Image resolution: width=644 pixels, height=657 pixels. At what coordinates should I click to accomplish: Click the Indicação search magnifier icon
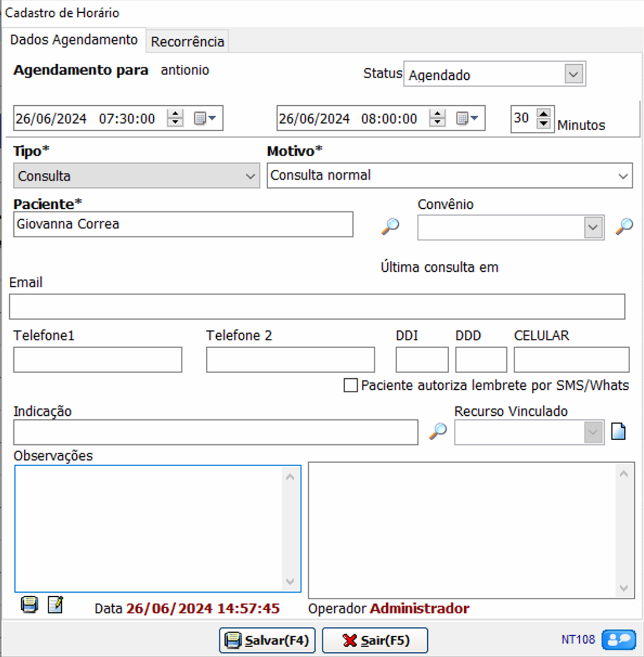[x=438, y=431]
